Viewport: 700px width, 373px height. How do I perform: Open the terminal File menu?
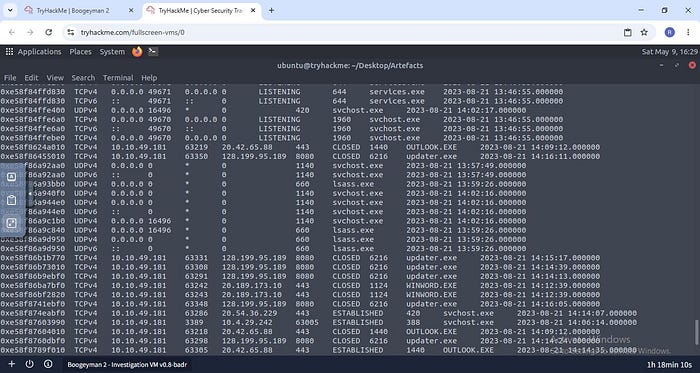(10, 78)
